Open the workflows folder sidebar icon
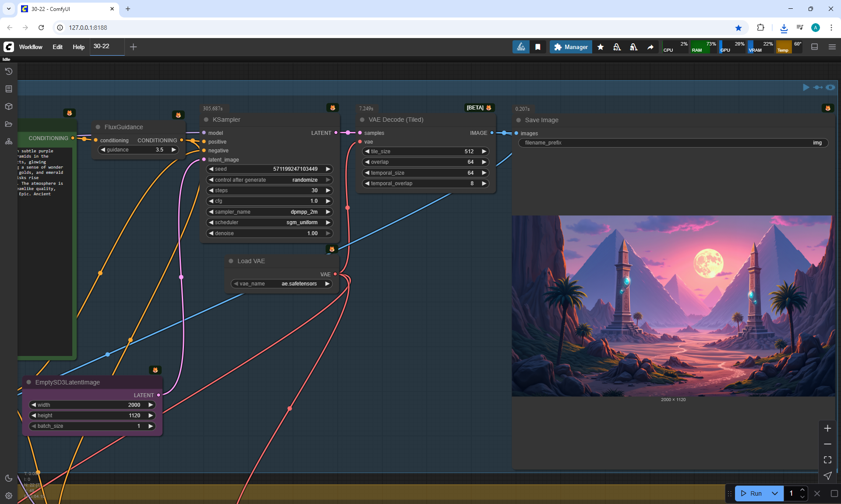841x504 pixels. click(x=8, y=124)
